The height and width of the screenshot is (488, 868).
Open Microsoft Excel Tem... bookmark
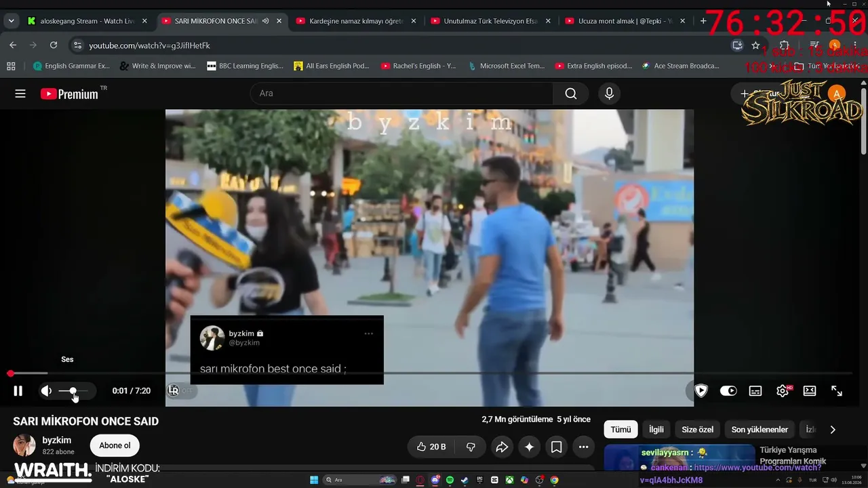coord(506,66)
